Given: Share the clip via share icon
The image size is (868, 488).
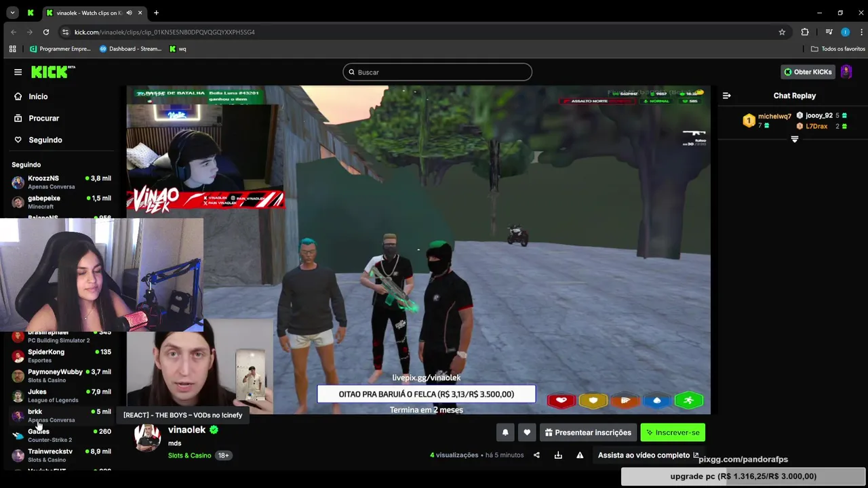Looking at the screenshot, I should [536, 455].
